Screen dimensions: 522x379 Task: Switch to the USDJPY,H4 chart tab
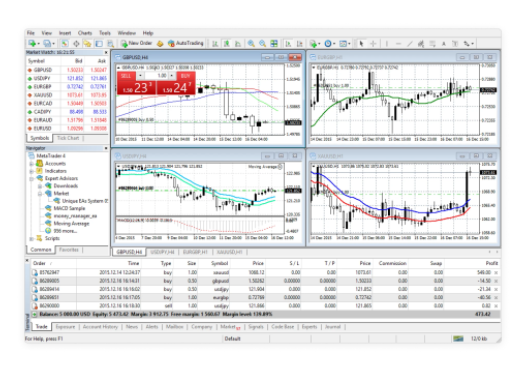point(162,252)
